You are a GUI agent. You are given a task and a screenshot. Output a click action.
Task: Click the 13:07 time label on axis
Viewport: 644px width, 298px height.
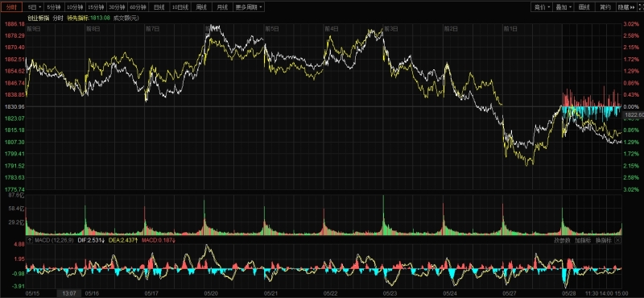[68, 293]
